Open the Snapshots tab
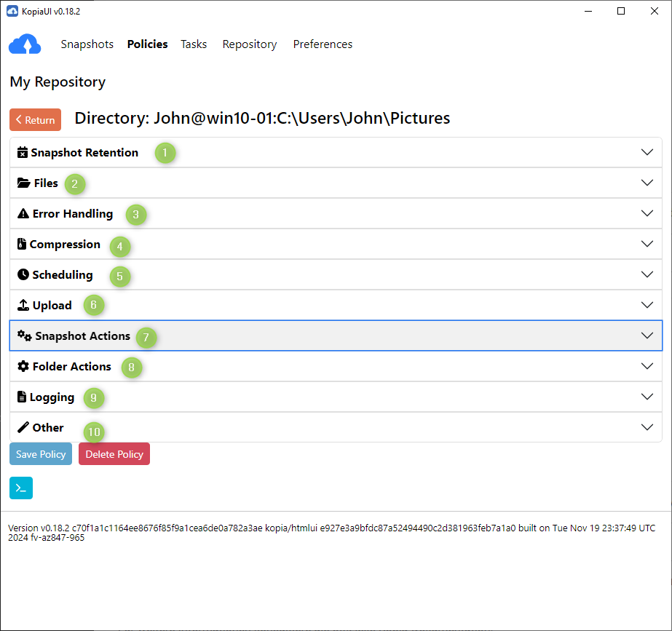 pos(87,44)
